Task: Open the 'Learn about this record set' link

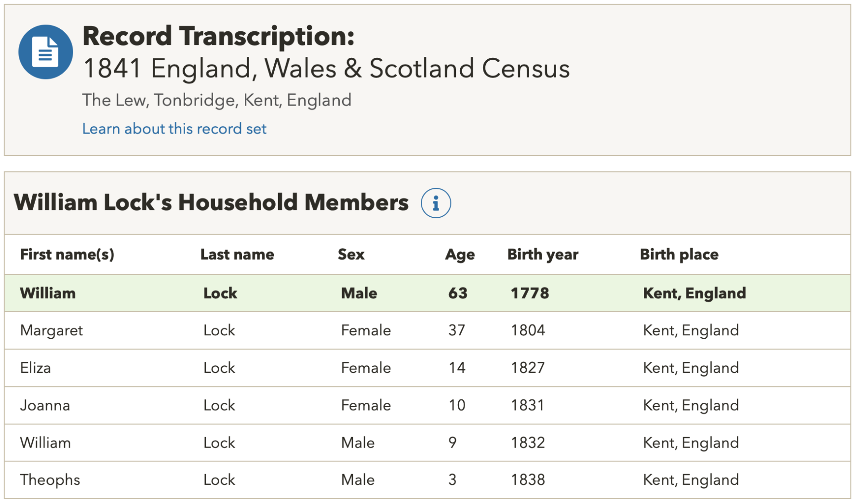Action: click(x=174, y=129)
